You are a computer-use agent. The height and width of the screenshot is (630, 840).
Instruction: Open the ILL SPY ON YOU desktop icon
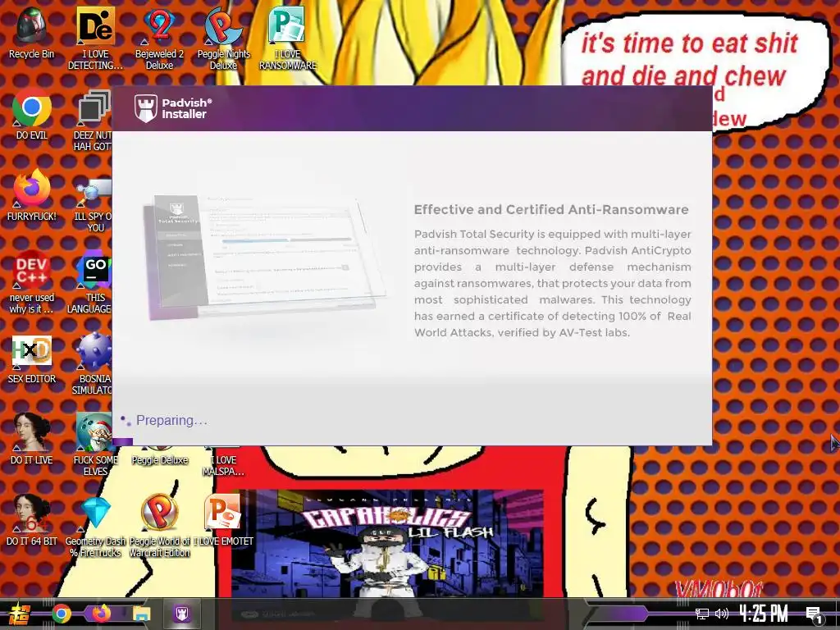tap(94, 203)
